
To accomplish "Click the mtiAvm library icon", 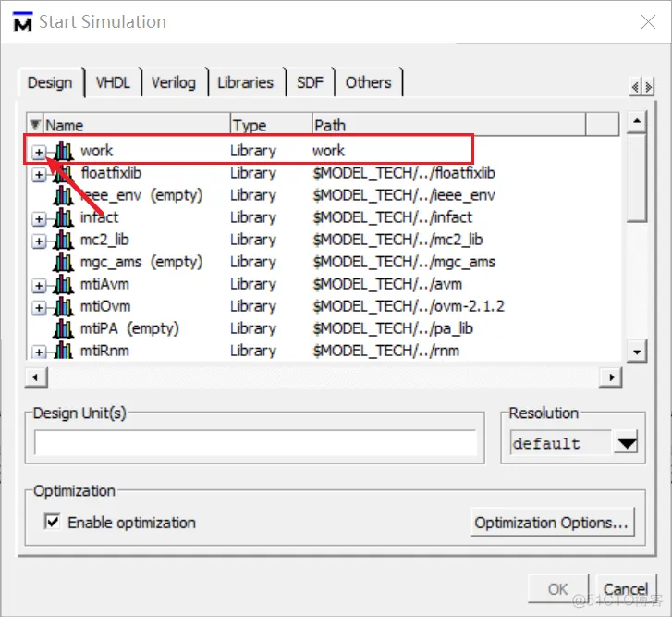I will coord(64,284).
